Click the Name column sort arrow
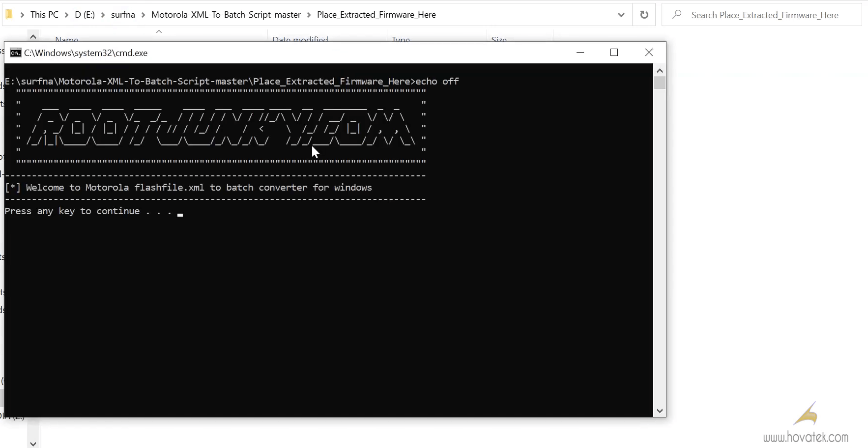Image resolution: width=868 pixels, height=448 pixels. point(158,31)
